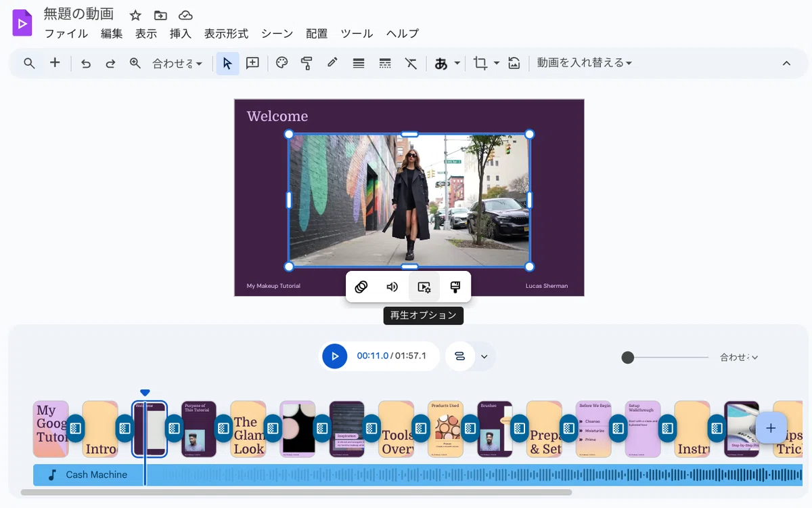Viewport: 812px width, 508px height.
Task: Select the Brushes scene thumbnail
Action: tap(495, 429)
